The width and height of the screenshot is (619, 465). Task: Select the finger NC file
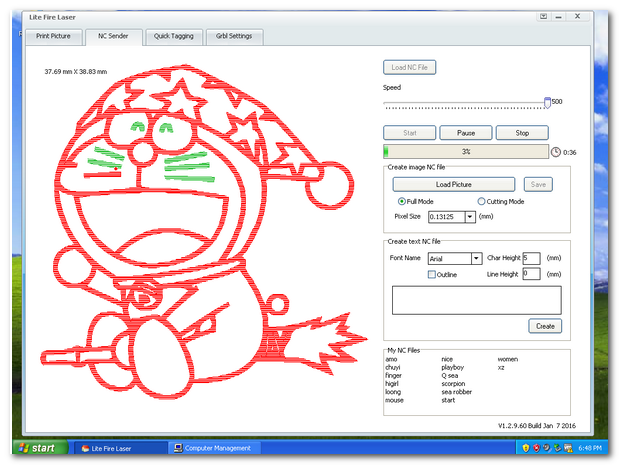click(x=393, y=375)
